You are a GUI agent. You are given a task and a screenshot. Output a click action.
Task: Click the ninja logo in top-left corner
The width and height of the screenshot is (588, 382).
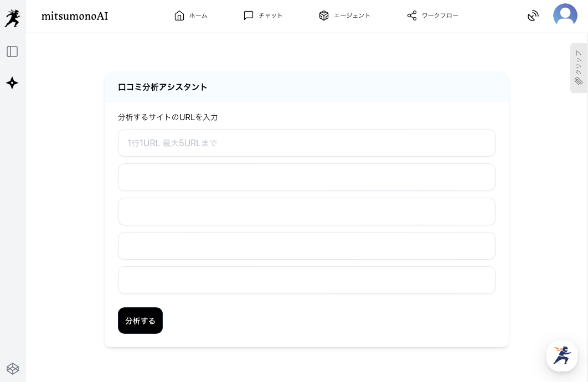click(12, 18)
